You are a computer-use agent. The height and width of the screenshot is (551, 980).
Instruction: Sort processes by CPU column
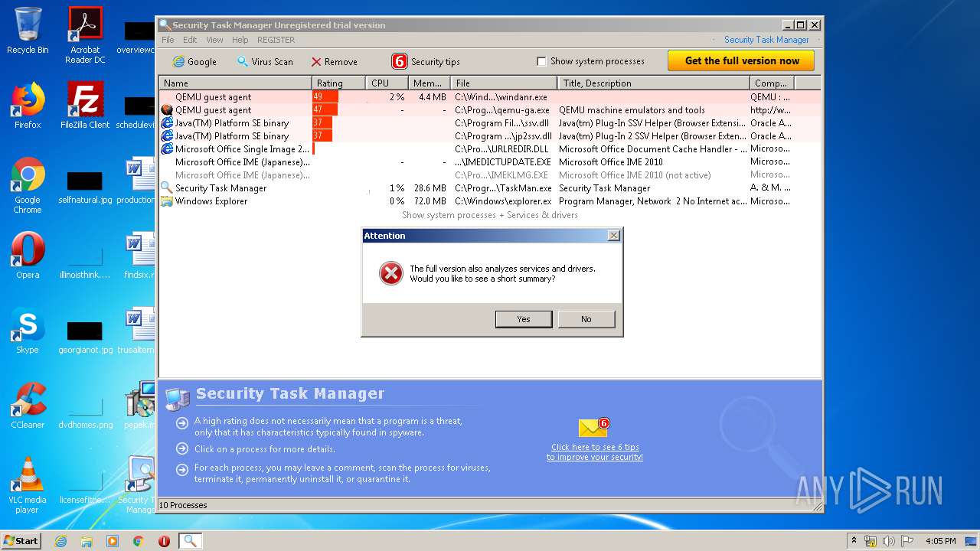tap(387, 83)
